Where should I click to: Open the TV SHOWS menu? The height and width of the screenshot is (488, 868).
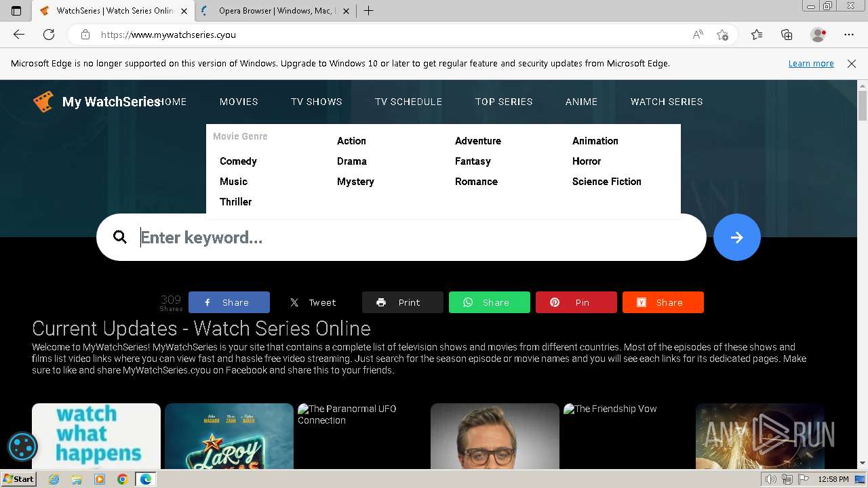coord(317,102)
